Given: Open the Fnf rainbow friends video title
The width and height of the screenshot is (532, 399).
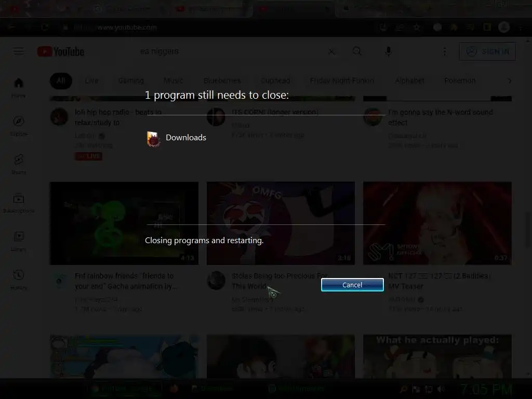Looking at the screenshot, I should 126,281.
